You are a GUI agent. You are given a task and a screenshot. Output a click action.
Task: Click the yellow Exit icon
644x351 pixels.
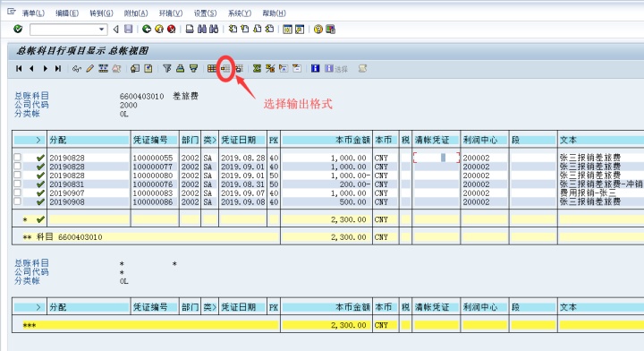pos(159,30)
